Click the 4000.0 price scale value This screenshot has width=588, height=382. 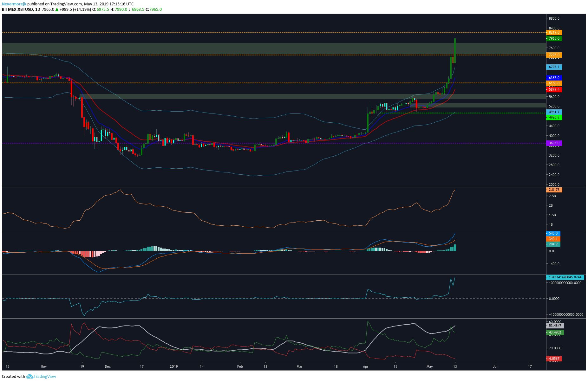pos(554,136)
